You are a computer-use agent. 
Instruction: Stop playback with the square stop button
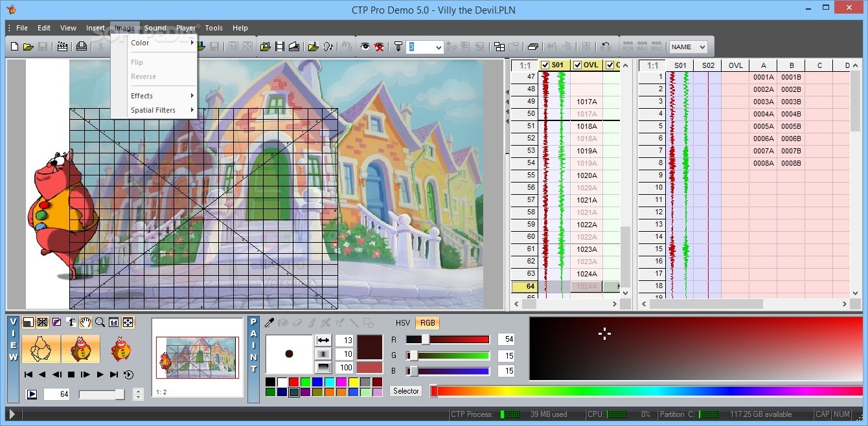click(71, 374)
